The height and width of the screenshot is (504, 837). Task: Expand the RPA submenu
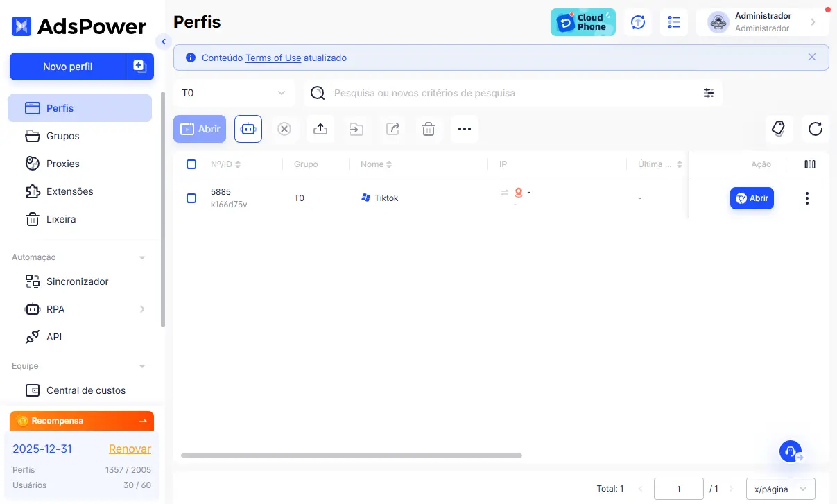(142, 309)
